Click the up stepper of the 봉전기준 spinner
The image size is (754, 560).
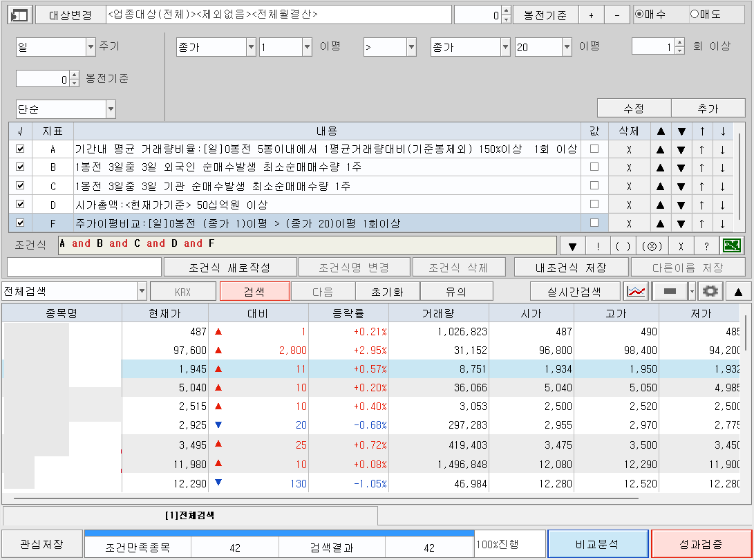click(75, 75)
